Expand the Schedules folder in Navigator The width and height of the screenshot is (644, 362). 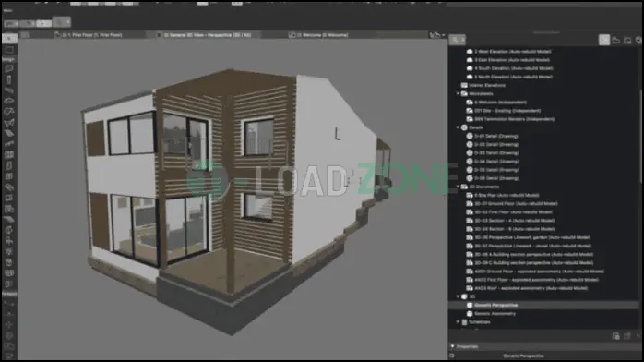point(458,321)
